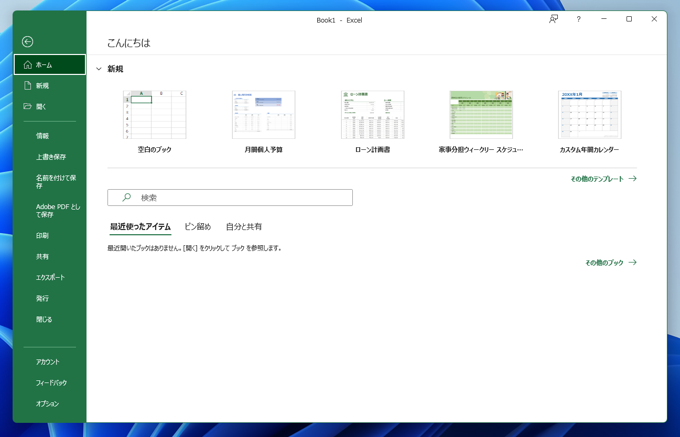Select 開く in the sidebar
Screen dimensions: 680x437
pos(50,106)
